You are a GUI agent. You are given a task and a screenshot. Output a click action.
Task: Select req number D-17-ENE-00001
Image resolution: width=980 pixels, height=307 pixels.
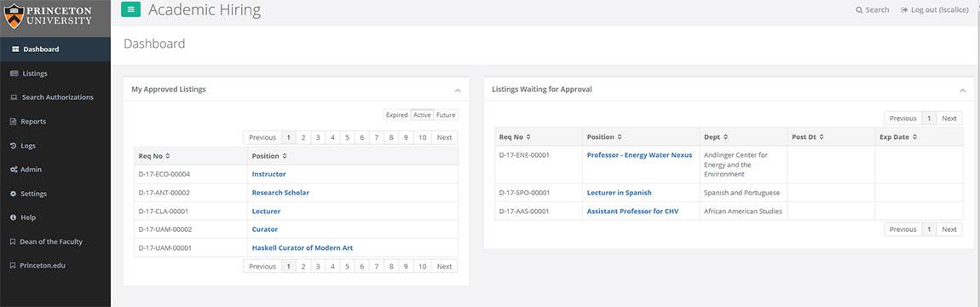click(524, 155)
